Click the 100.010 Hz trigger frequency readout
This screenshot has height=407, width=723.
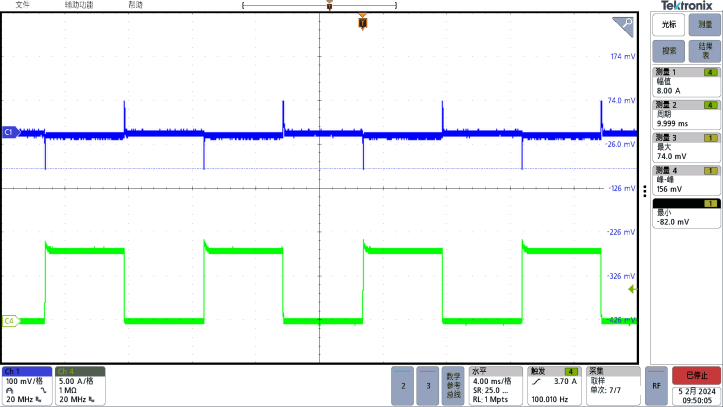550,399
